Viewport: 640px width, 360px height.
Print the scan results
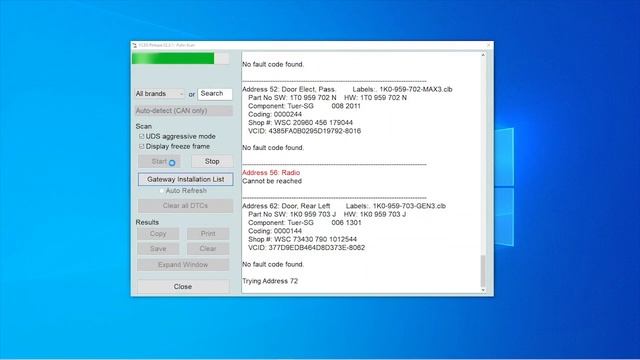[208, 234]
